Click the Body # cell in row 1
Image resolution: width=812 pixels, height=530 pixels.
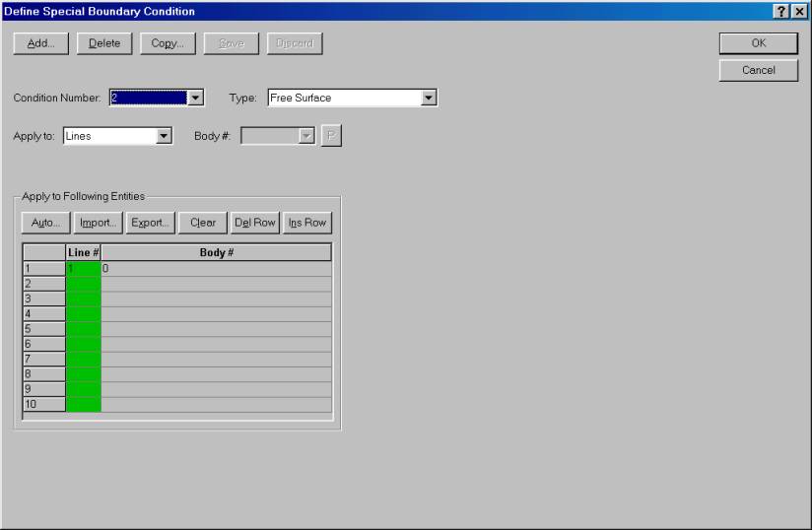[216, 269]
